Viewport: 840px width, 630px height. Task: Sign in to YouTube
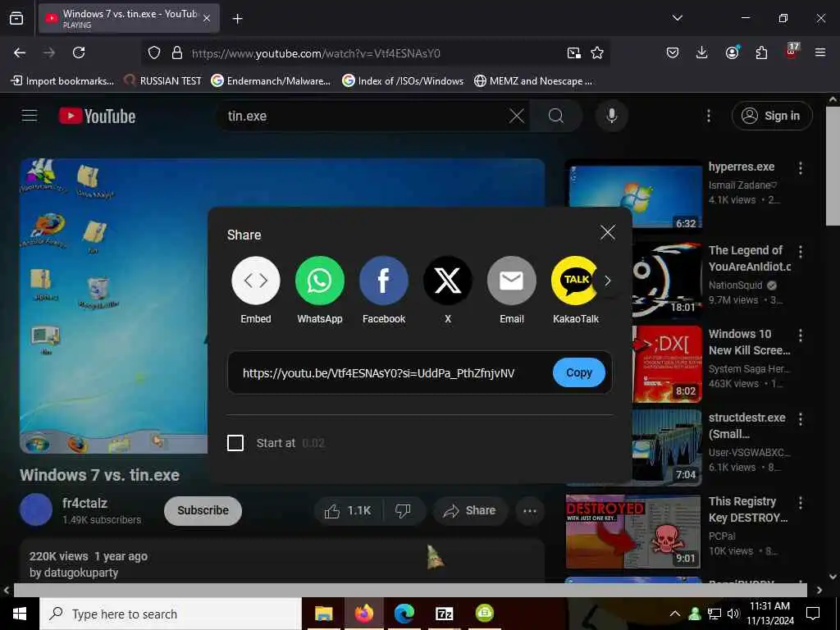tap(772, 116)
